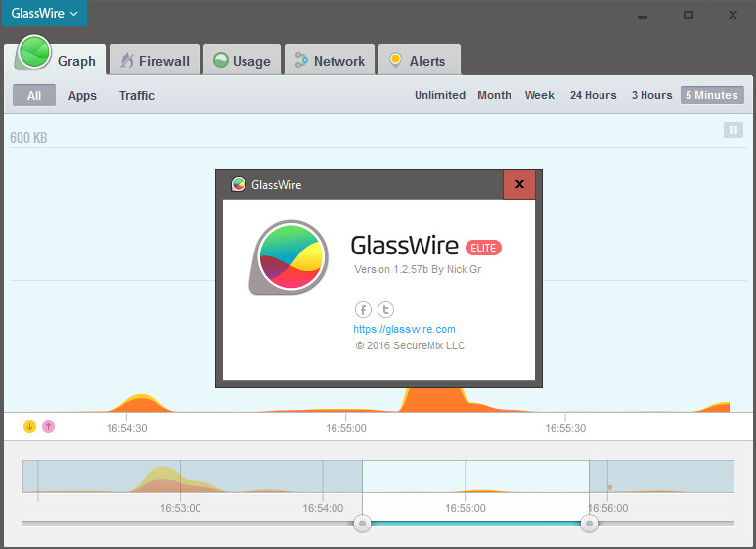Click the © 2016 SecureMix LLC text

tap(411, 345)
